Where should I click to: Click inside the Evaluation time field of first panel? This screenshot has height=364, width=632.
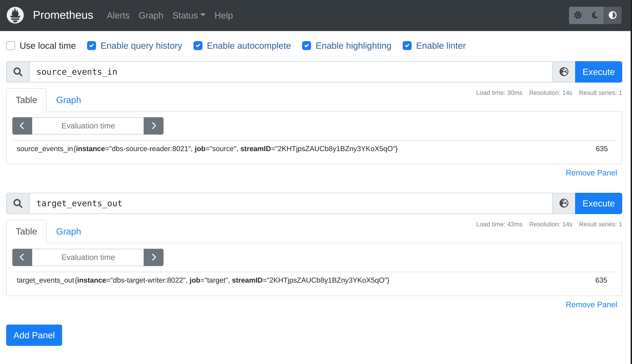88,126
